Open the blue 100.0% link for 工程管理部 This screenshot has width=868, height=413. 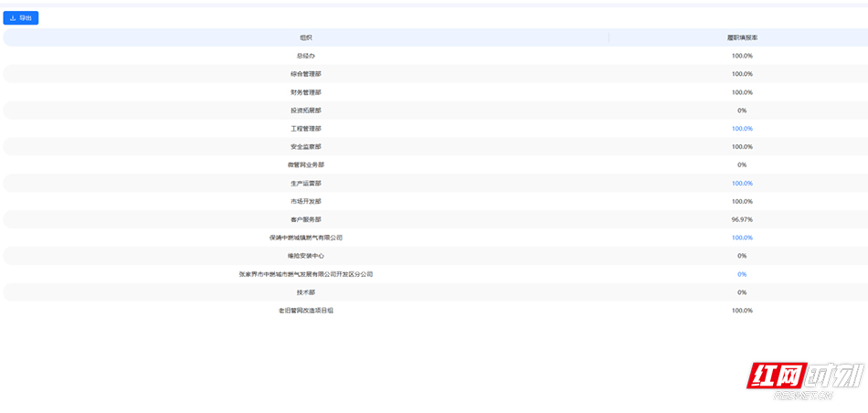[742, 129]
